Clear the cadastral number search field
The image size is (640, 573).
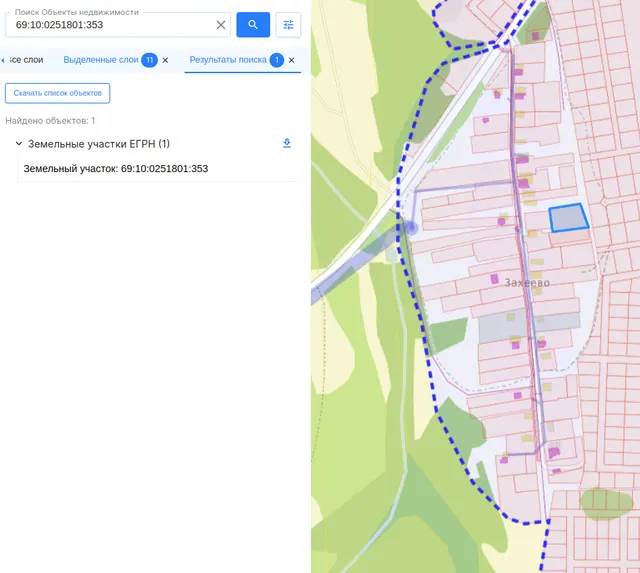pos(221,25)
